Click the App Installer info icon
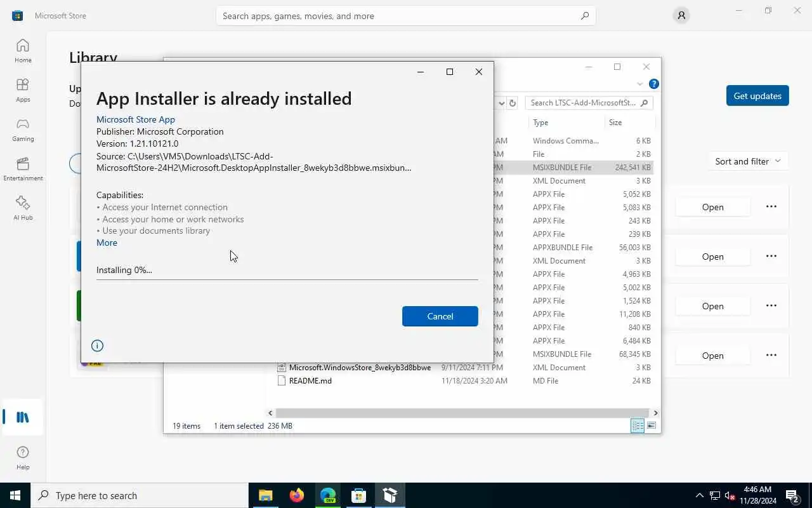 click(97, 345)
